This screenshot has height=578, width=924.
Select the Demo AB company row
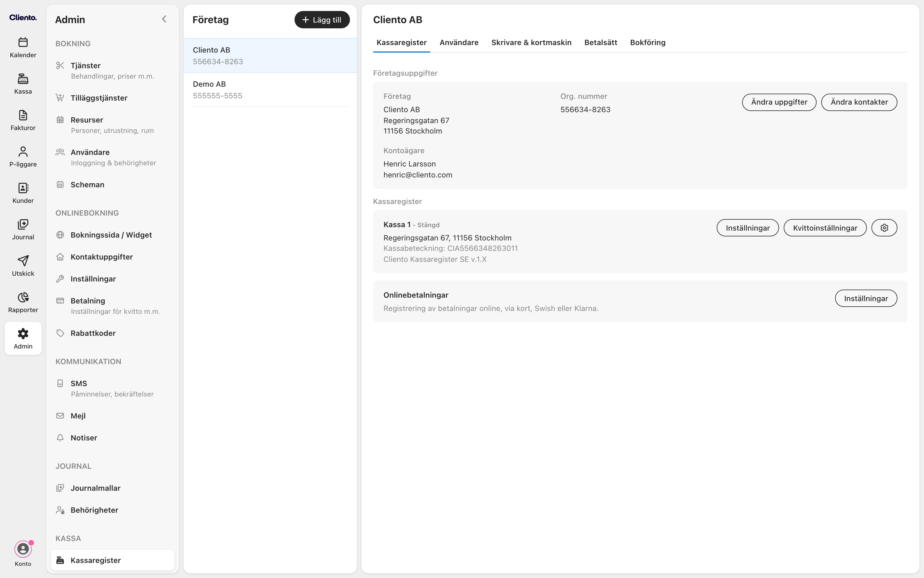coord(270,90)
